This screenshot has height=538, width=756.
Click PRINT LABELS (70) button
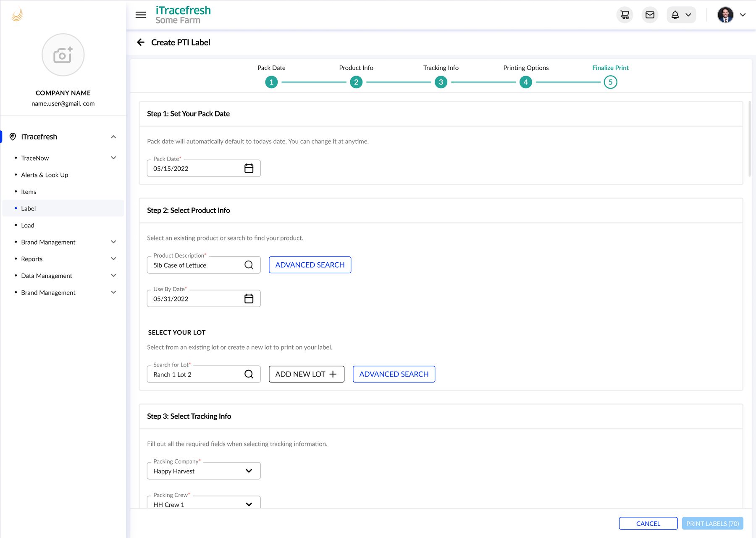(713, 524)
